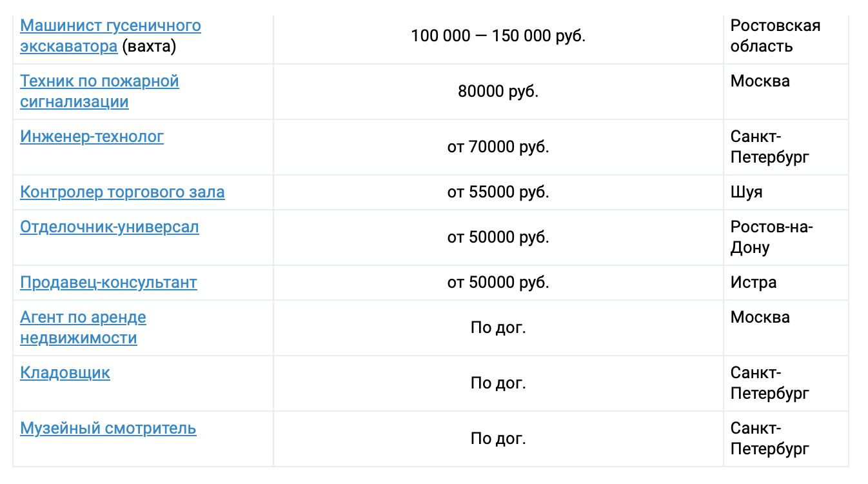Click the от 55000 руб. salary cell
868x484 pixels.
point(498,192)
